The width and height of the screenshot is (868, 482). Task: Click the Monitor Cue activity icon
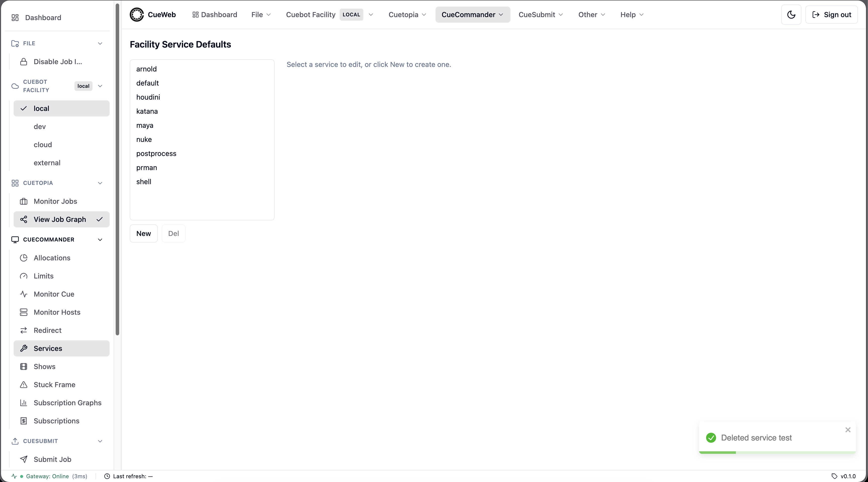24,294
